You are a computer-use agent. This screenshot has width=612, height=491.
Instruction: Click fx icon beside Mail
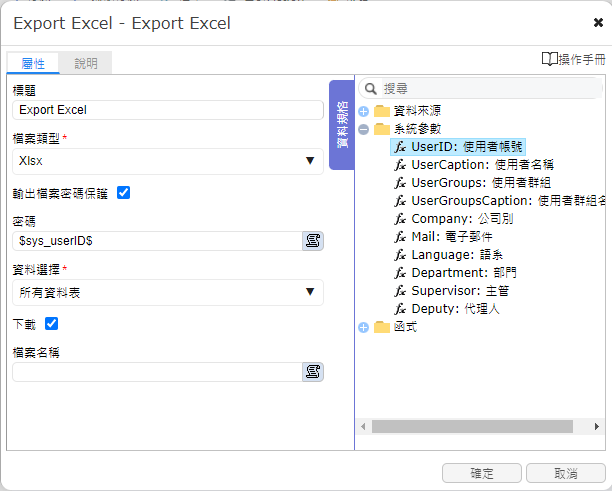tap(400, 237)
